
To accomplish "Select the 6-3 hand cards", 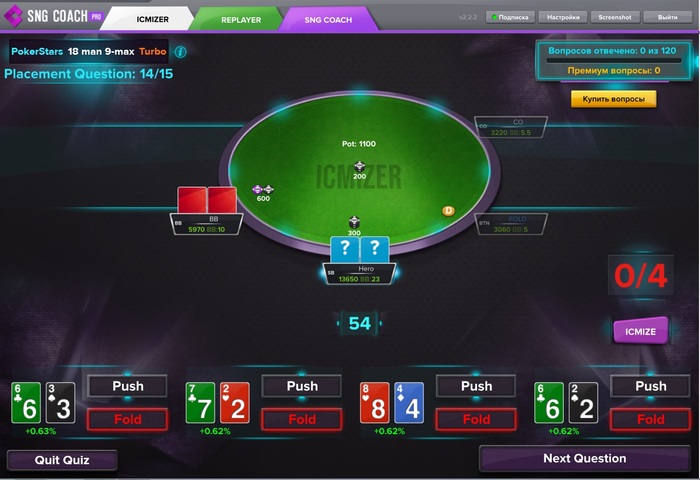I will [x=43, y=402].
